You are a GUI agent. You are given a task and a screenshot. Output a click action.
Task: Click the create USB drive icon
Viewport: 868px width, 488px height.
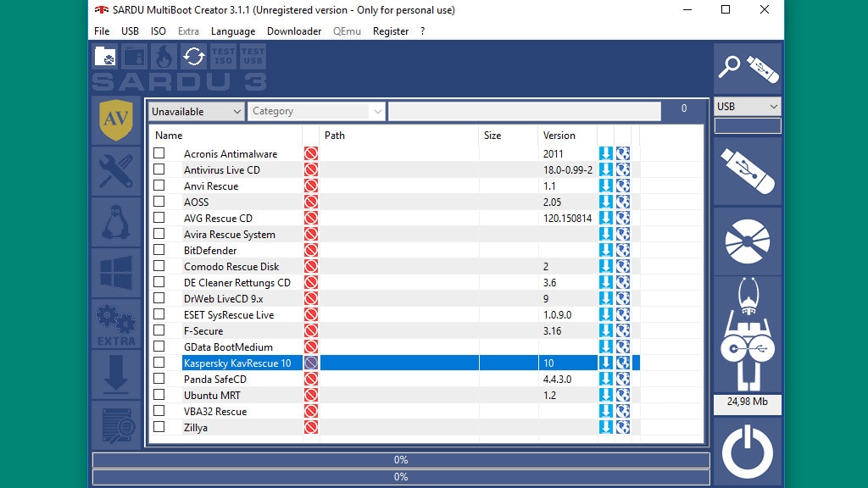(x=748, y=171)
